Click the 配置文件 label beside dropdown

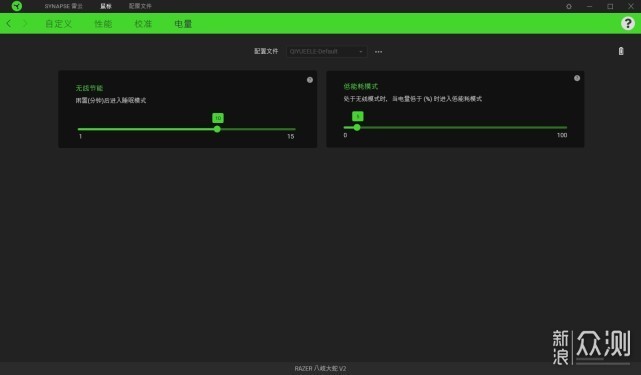[x=266, y=51]
